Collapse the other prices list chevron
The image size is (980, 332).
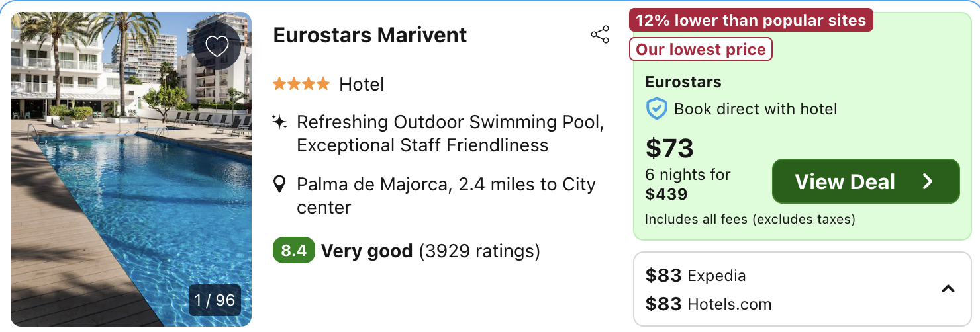pos(948,289)
